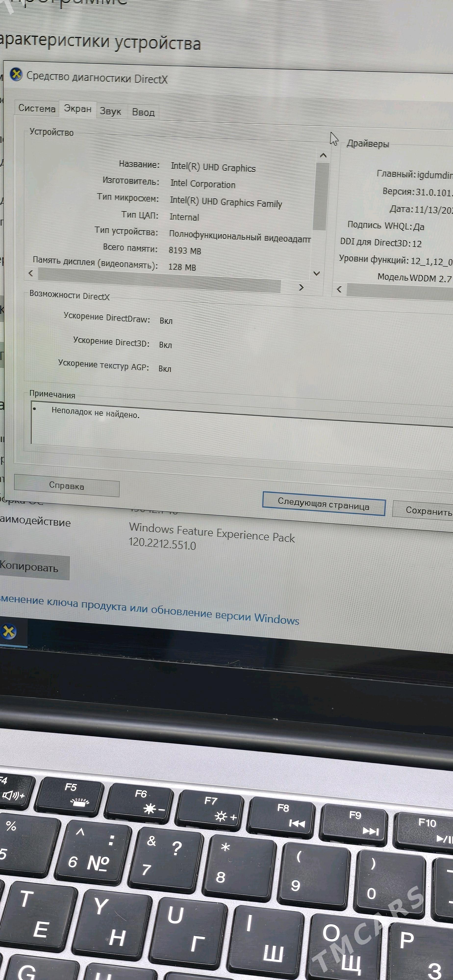Click the down arrow of the device list scrollbar
The height and width of the screenshot is (980, 453).
[x=316, y=273]
